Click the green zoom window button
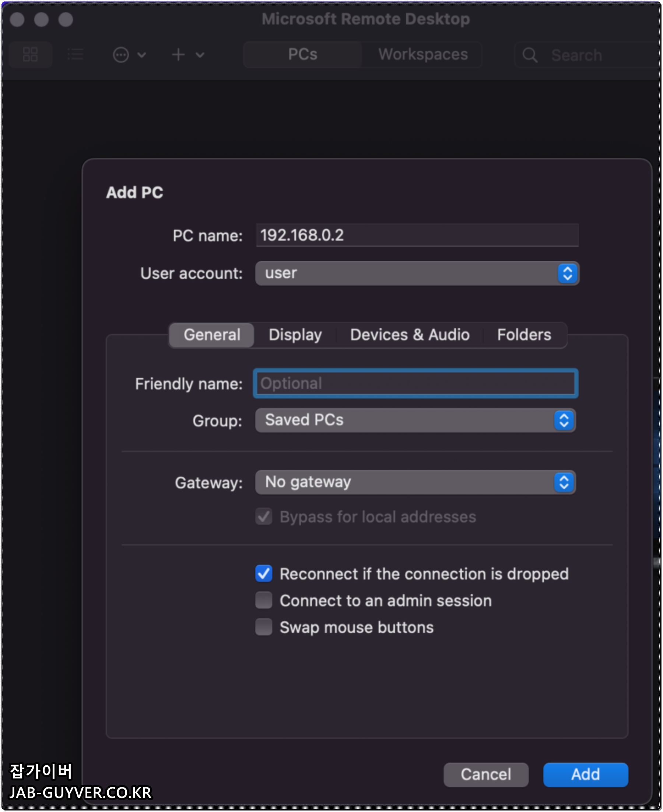The width and height of the screenshot is (663, 812). 66,20
